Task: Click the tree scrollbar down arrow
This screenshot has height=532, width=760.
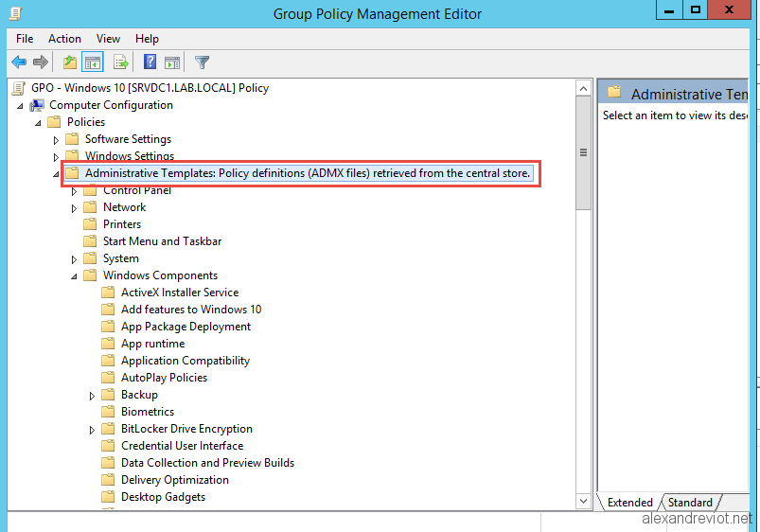Action: pyautogui.click(x=584, y=501)
